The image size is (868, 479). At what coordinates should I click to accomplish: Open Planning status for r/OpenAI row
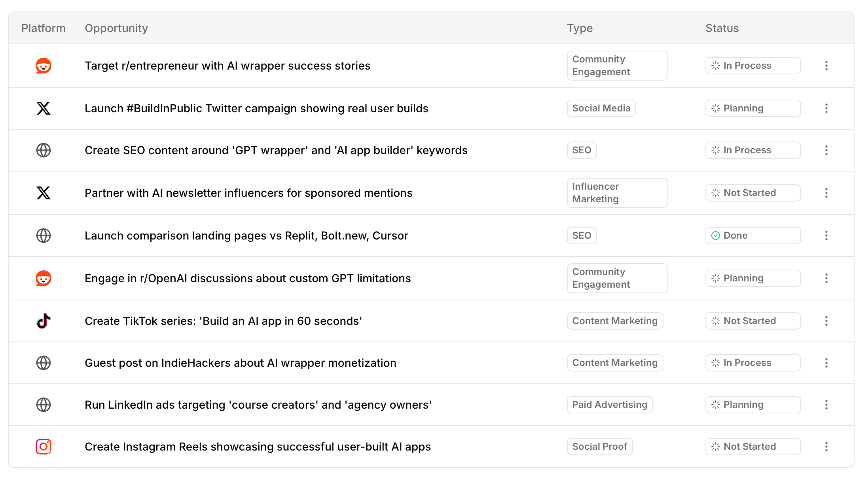click(753, 278)
